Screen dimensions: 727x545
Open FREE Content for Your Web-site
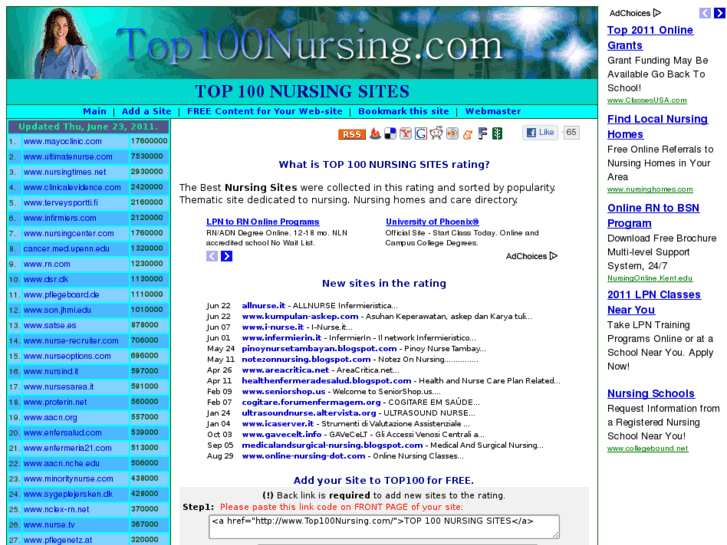tap(265, 111)
